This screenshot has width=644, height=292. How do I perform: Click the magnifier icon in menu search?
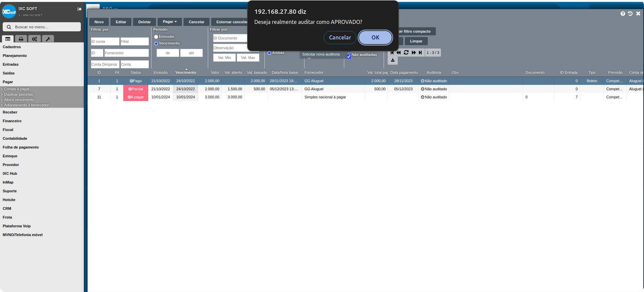pyautogui.click(x=9, y=27)
